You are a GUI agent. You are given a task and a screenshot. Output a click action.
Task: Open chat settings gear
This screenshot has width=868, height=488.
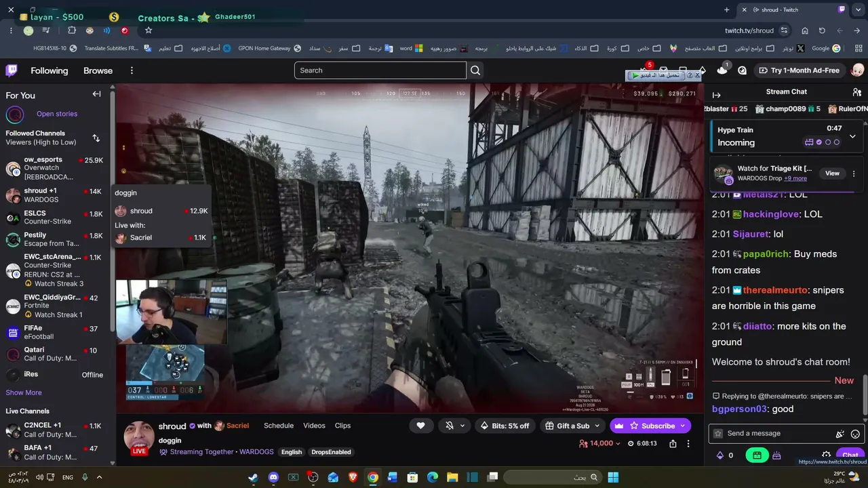[826, 455]
